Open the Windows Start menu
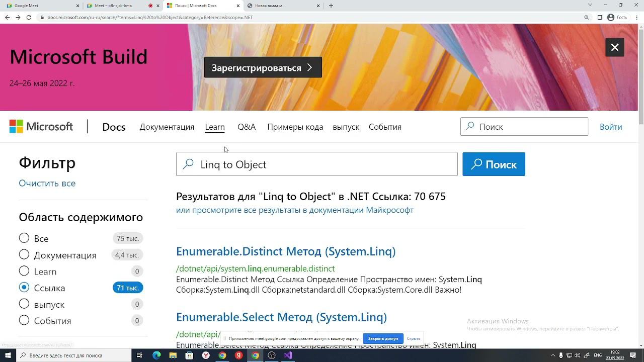This screenshot has width=644, height=362. tap(8, 355)
